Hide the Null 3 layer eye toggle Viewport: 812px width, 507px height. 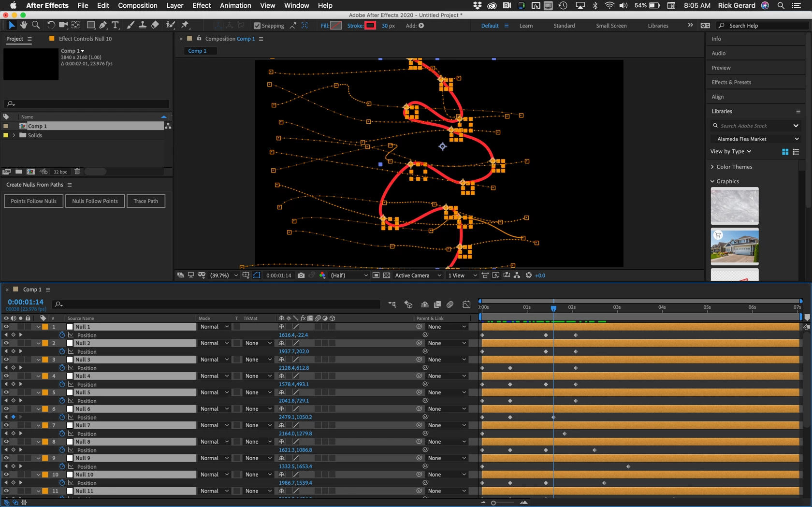(6, 360)
